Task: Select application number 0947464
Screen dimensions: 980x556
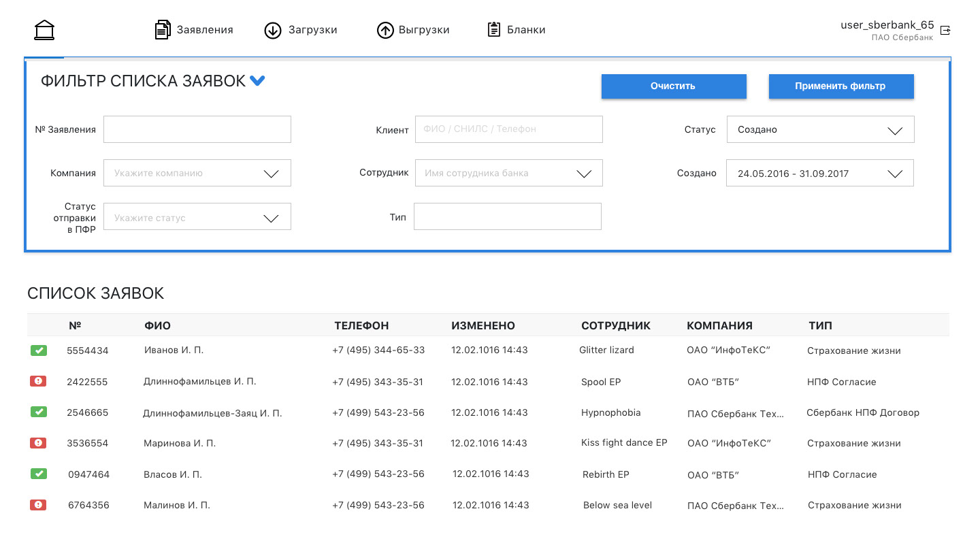Action: [88, 474]
